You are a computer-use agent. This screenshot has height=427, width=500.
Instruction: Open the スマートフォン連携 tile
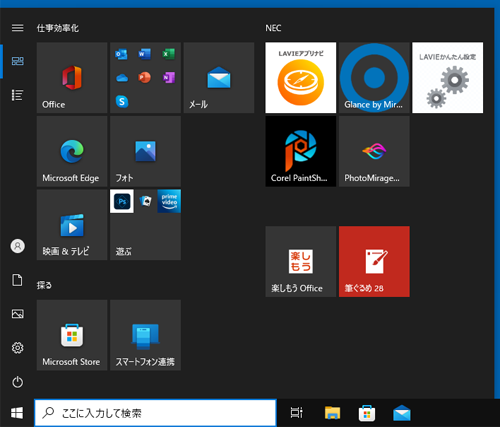tap(145, 335)
